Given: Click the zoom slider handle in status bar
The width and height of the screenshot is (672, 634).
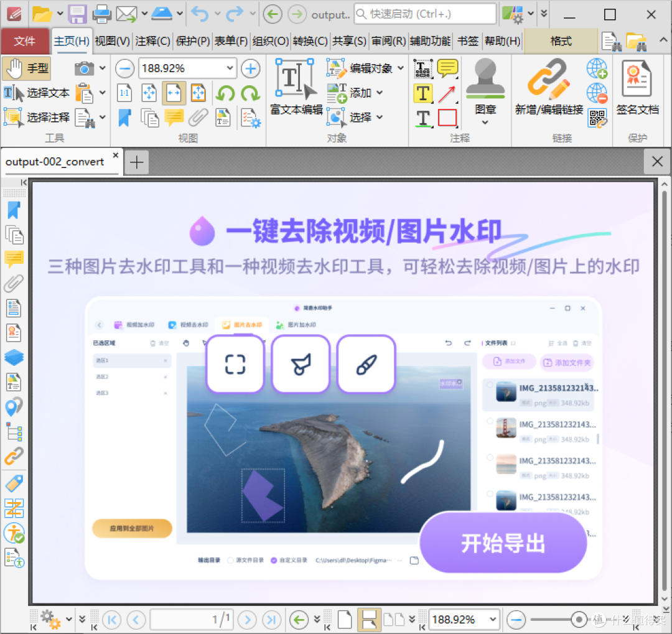Looking at the screenshot, I should [x=579, y=620].
